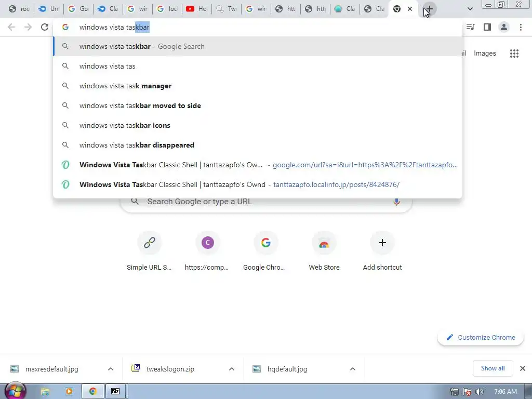Switch to the 'Tw' tab

pyautogui.click(x=227, y=9)
